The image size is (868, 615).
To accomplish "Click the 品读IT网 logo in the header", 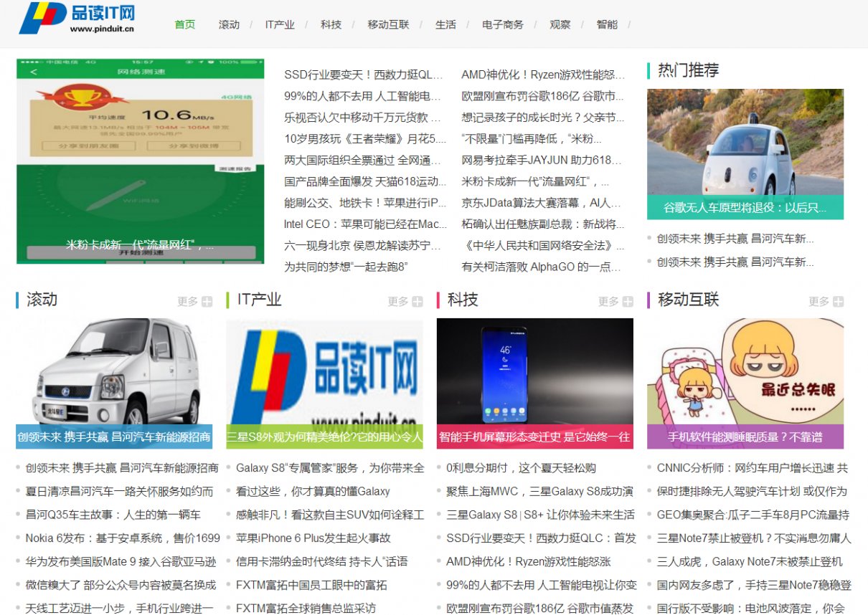I will [77, 18].
